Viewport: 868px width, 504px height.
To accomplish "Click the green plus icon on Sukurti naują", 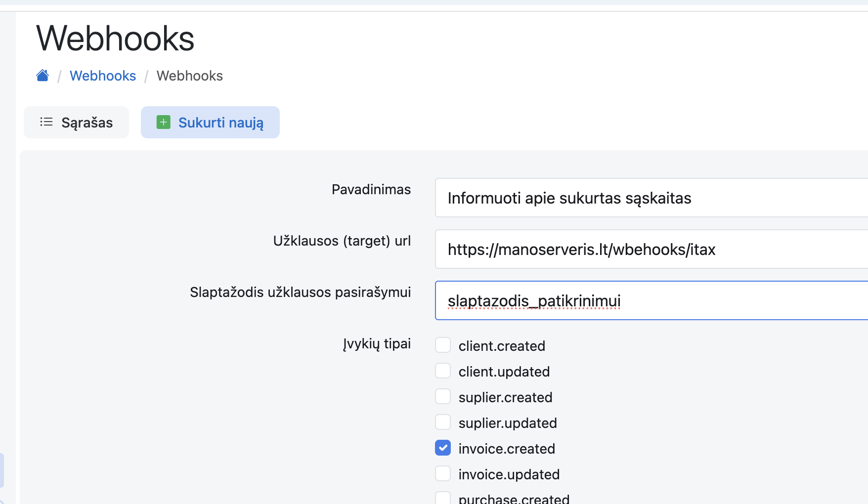I will (x=163, y=122).
